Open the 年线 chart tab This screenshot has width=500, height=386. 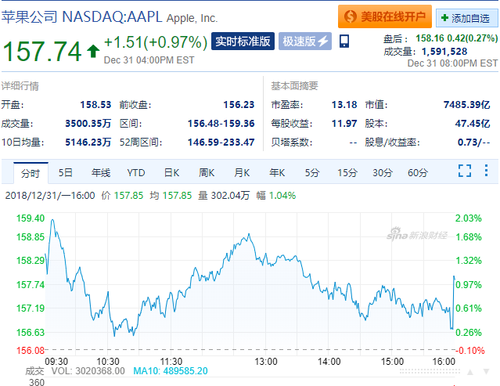(101, 173)
